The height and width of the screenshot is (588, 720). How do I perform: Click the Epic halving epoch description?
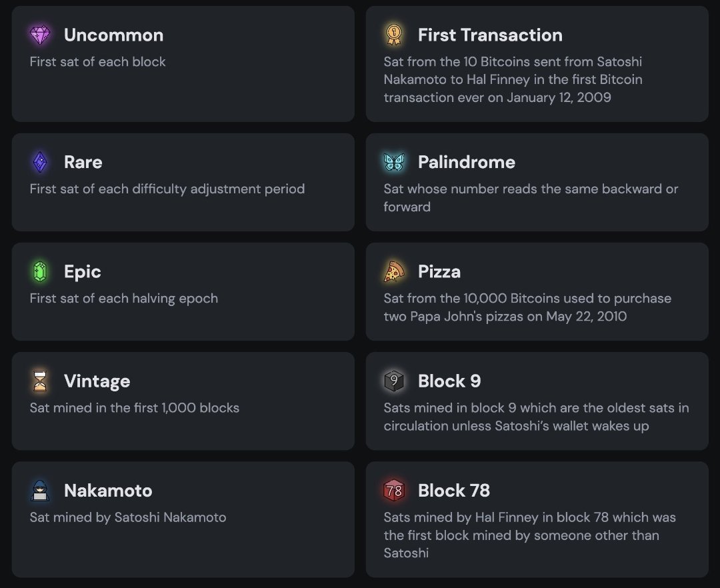[x=123, y=299]
